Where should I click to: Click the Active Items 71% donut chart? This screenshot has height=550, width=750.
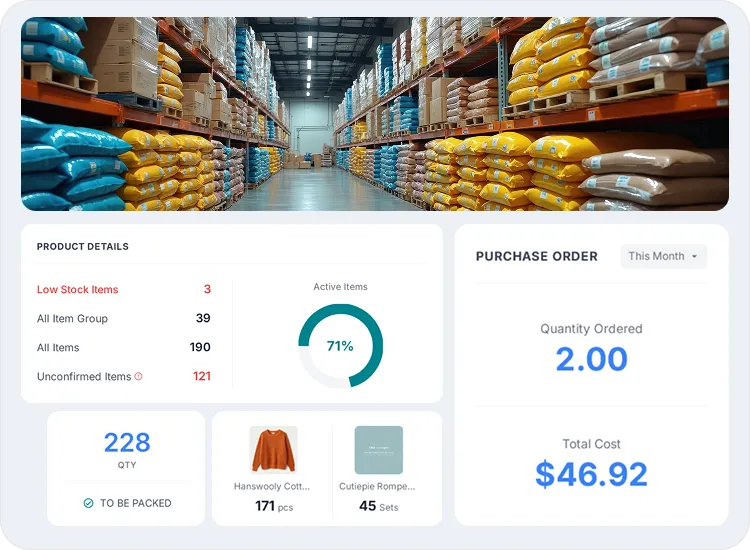(x=340, y=346)
